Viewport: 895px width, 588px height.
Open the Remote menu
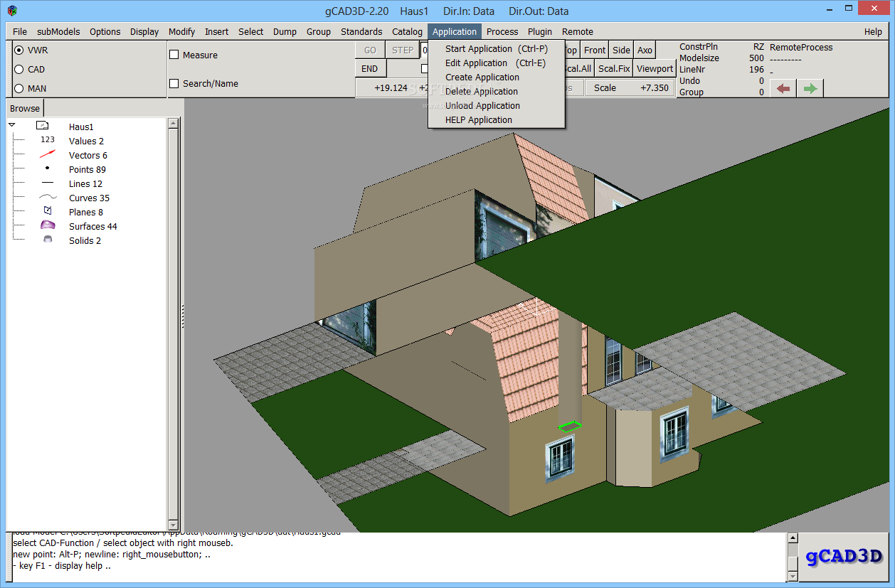tap(577, 31)
